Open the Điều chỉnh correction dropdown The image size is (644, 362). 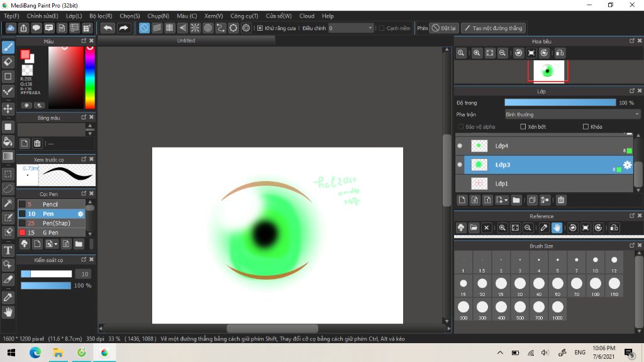click(351, 28)
